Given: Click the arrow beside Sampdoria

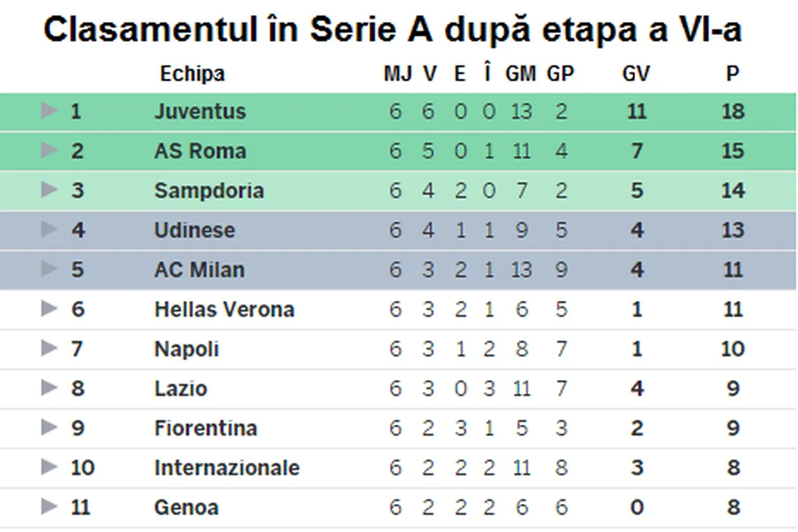Looking at the screenshot, I should [x=49, y=190].
